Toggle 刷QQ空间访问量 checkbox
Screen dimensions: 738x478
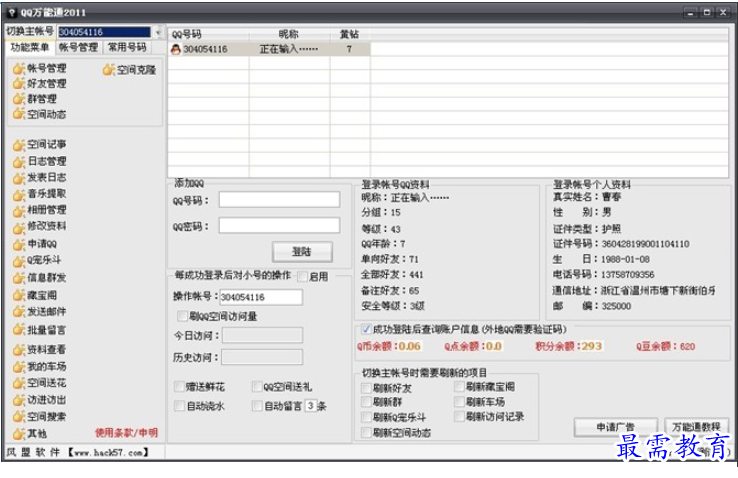coord(182,316)
